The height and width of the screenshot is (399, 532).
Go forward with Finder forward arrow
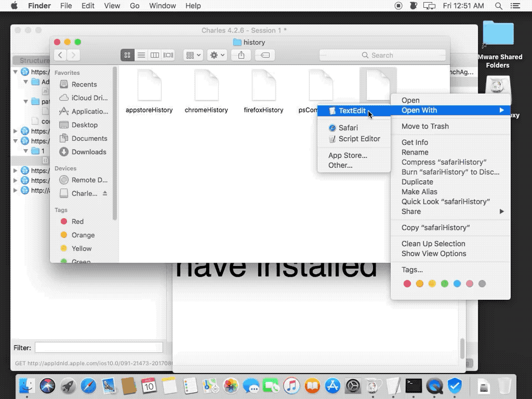(x=73, y=55)
